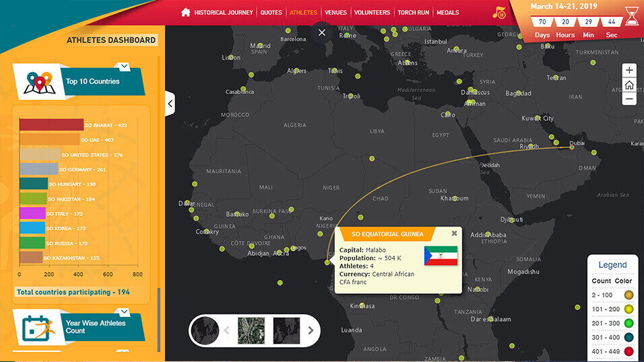Open the Venues menu item

pos(335,13)
